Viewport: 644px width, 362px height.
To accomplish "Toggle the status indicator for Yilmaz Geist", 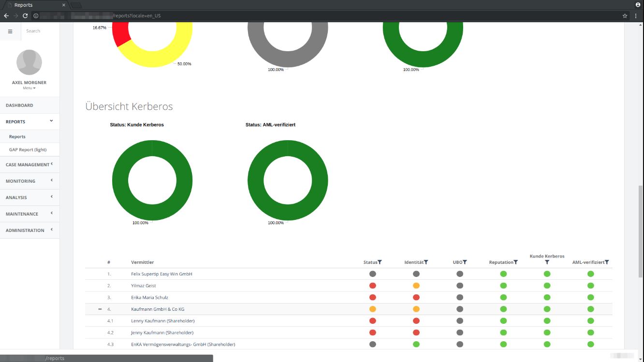I will [372, 285].
